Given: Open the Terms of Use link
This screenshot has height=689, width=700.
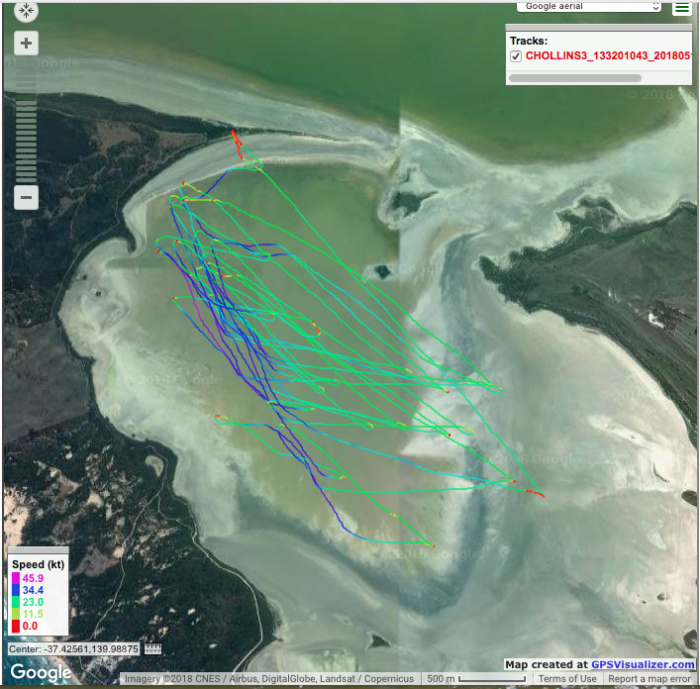Looking at the screenshot, I should 567,679.
